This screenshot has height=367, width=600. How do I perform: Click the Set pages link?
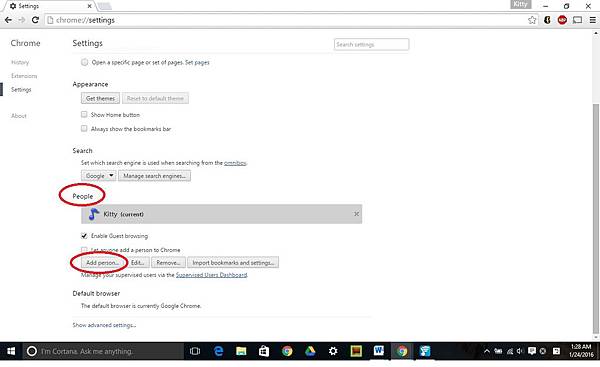[x=197, y=62]
